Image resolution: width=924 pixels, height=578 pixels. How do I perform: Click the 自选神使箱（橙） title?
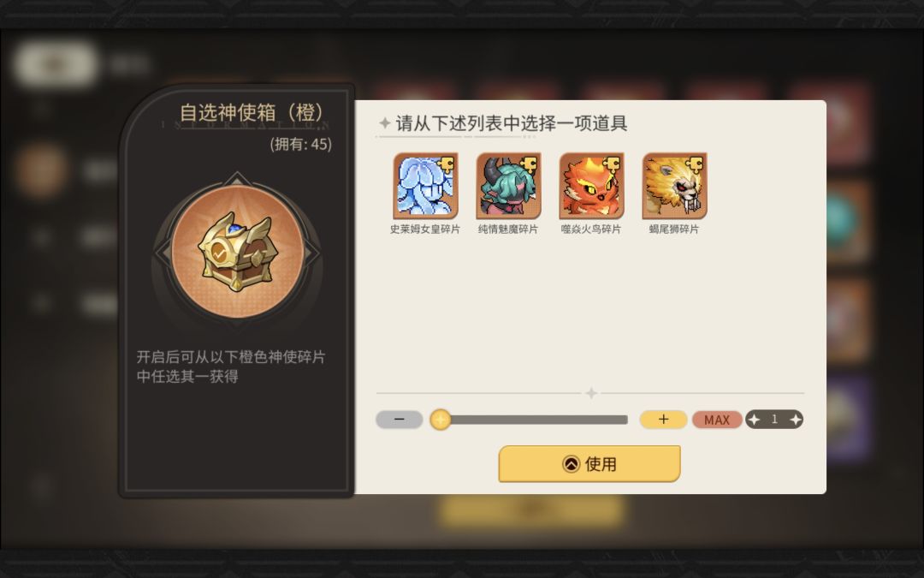pyautogui.click(x=253, y=112)
